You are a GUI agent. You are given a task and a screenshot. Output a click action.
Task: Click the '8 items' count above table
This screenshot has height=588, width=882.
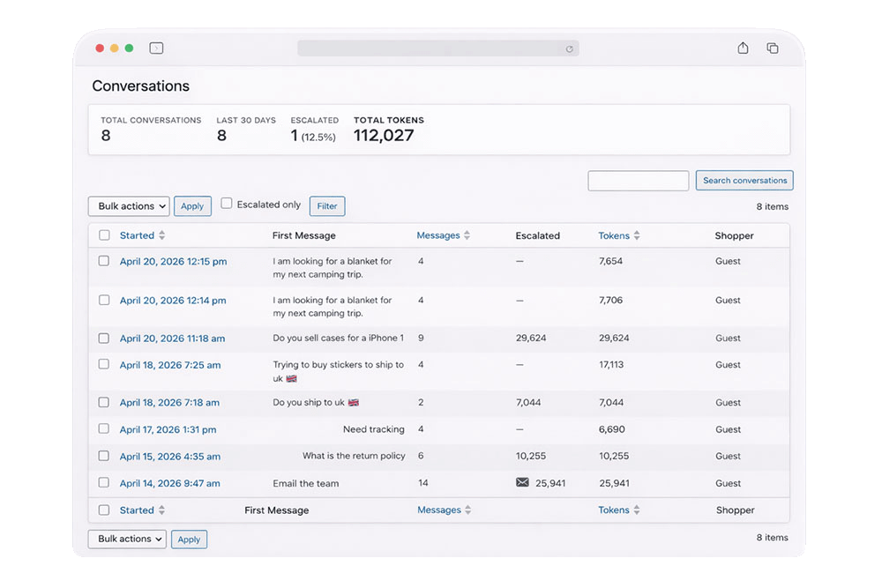(773, 207)
